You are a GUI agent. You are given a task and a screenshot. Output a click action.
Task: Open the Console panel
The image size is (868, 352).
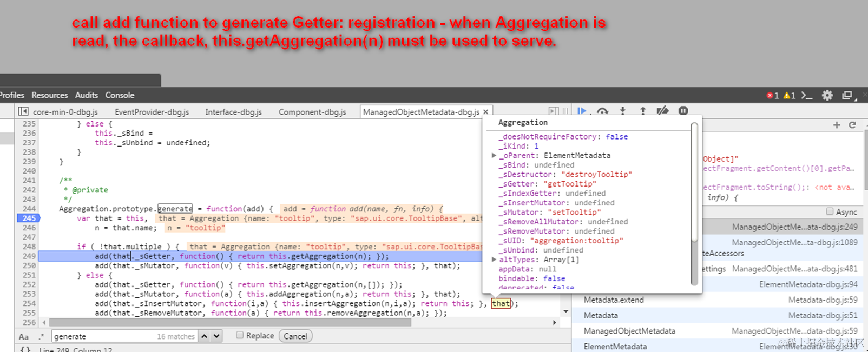[120, 95]
